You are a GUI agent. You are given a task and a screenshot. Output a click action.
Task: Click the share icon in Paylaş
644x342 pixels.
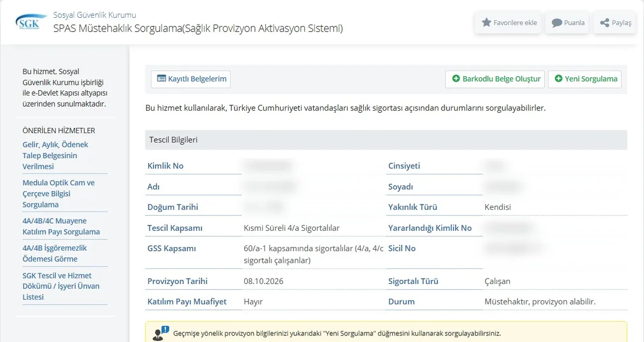click(604, 23)
